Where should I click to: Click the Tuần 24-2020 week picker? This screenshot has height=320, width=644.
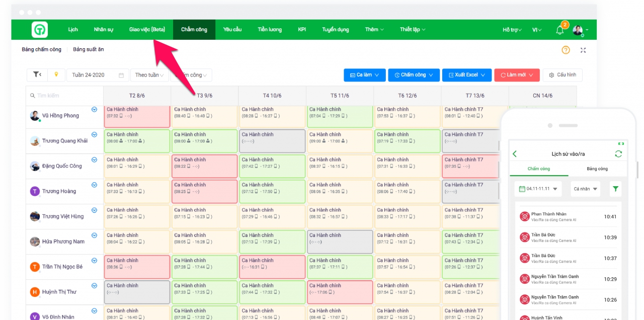(x=98, y=75)
